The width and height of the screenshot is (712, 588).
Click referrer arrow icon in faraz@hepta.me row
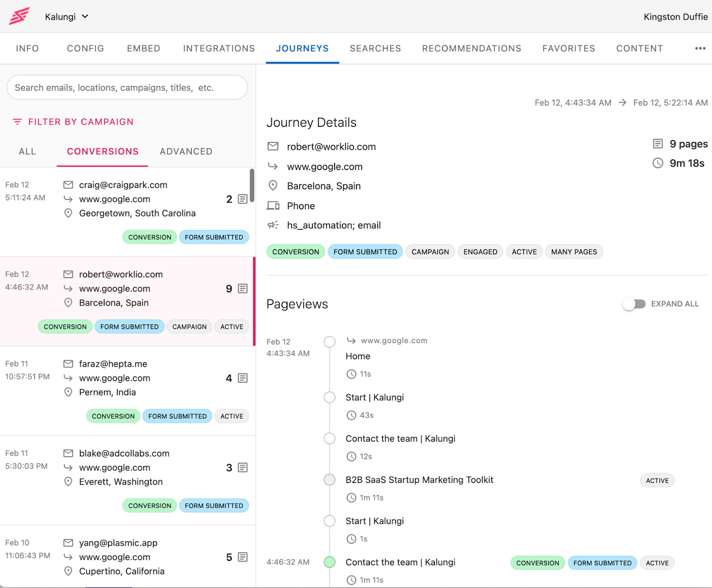(x=68, y=378)
